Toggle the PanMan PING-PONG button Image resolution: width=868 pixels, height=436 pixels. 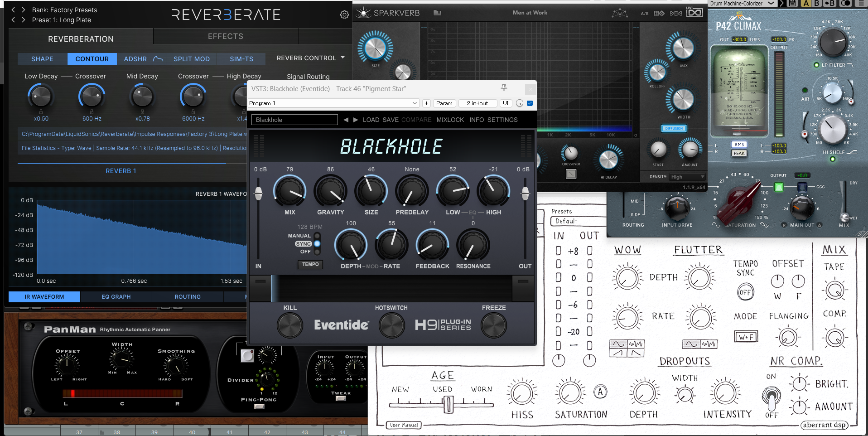click(259, 407)
